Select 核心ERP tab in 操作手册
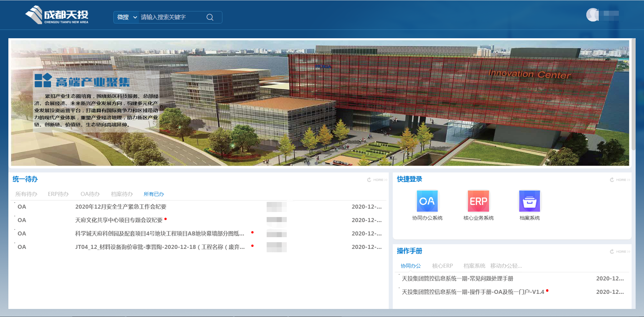This screenshot has width=644, height=317. 442,266
